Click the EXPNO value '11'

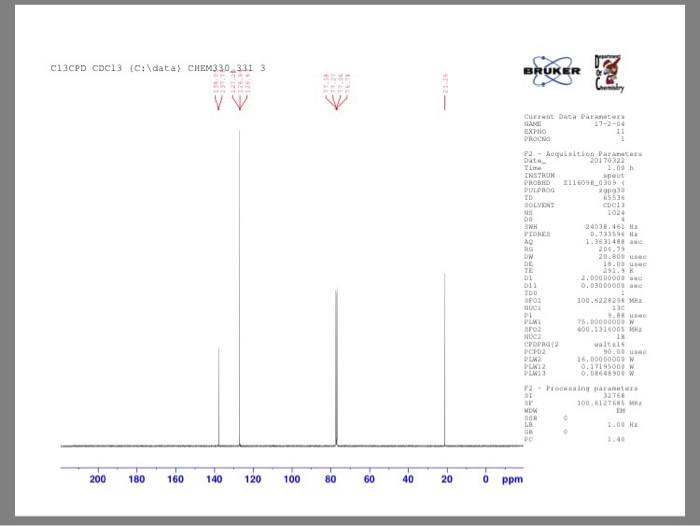click(x=621, y=131)
